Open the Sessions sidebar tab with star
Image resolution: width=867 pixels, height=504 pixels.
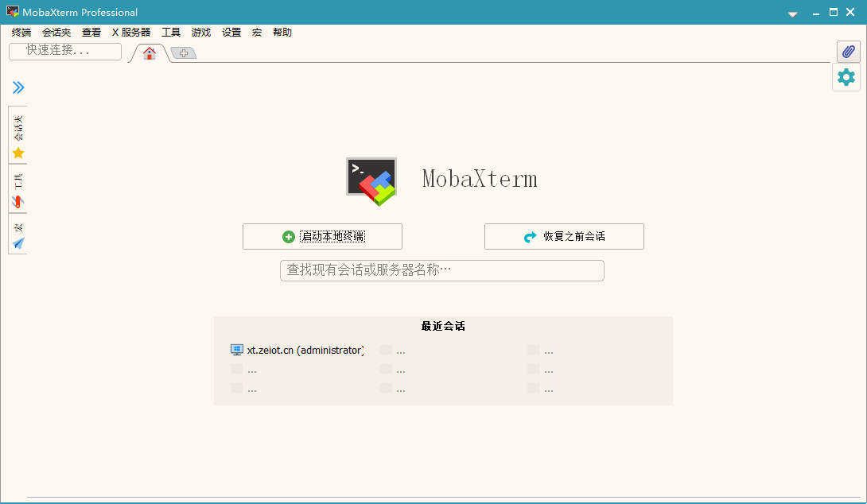pos(18,137)
